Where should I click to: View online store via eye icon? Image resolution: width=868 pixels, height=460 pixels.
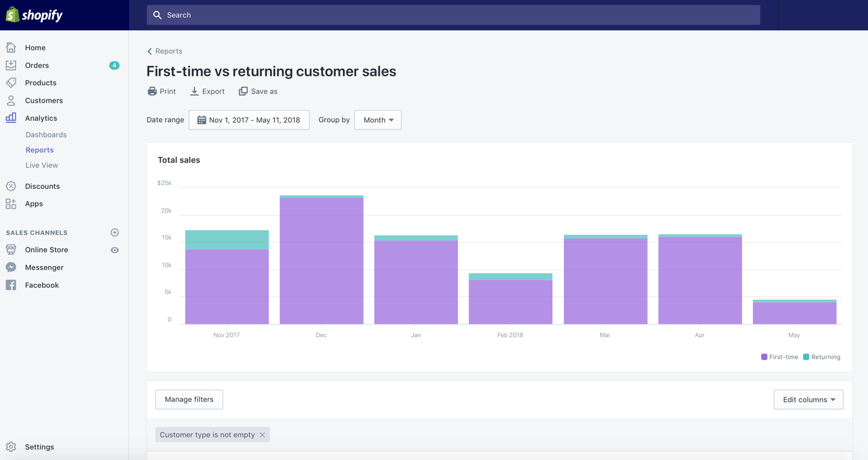pos(114,250)
